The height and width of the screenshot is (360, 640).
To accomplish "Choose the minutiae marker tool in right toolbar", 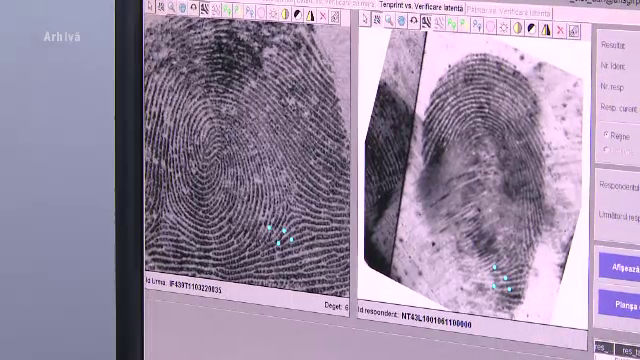I will coord(377,20).
